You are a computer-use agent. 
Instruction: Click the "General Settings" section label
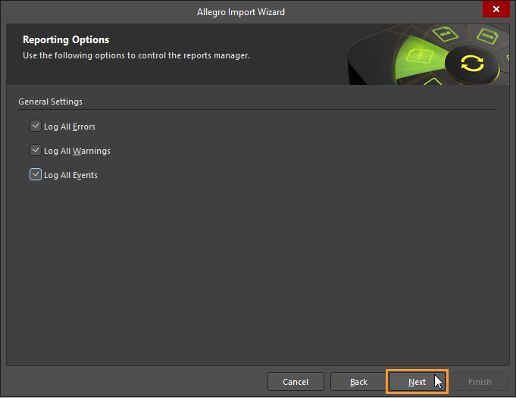click(50, 102)
